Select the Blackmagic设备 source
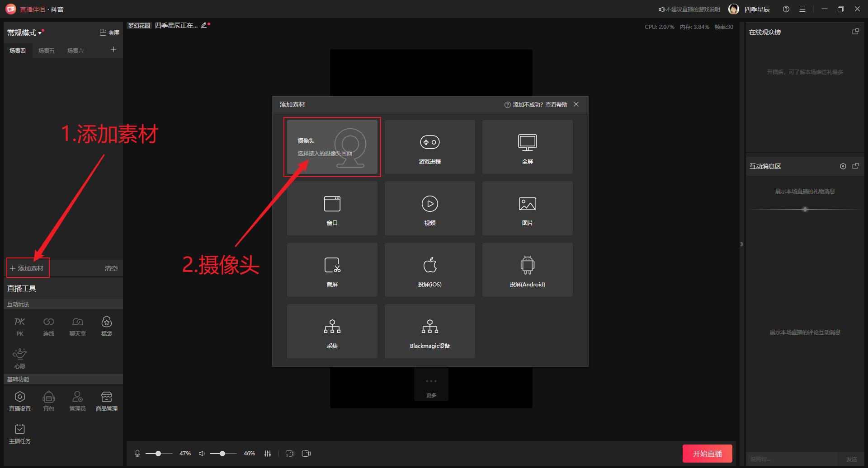The image size is (868, 468). click(x=430, y=331)
